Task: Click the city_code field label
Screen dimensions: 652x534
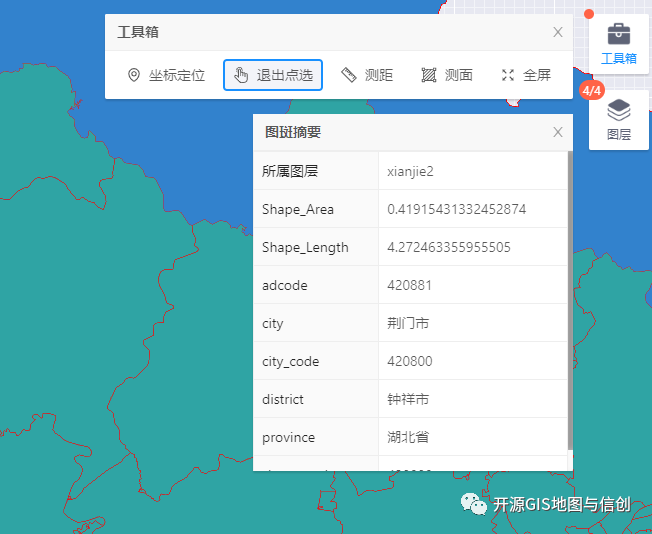Action: (x=290, y=362)
